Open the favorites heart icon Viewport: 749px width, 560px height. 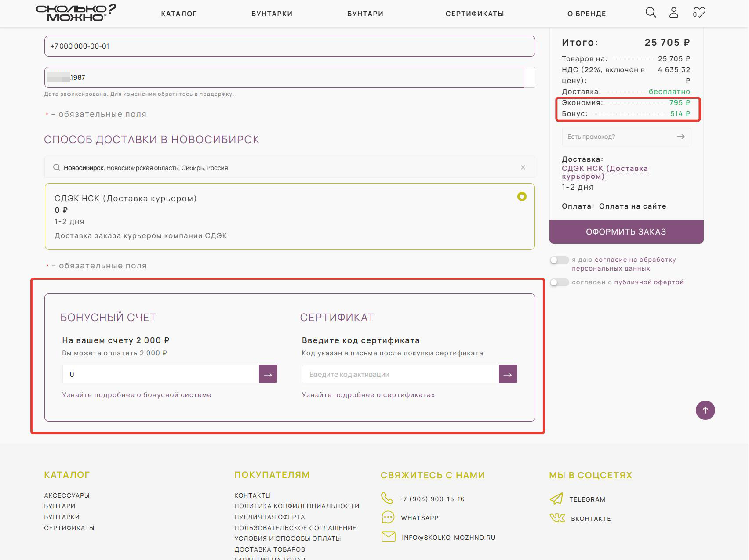point(699,12)
